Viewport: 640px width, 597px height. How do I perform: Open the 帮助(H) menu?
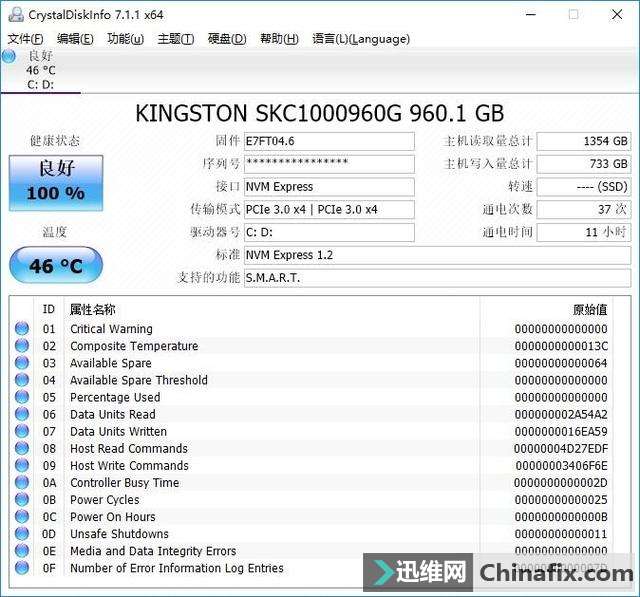tap(279, 39)
